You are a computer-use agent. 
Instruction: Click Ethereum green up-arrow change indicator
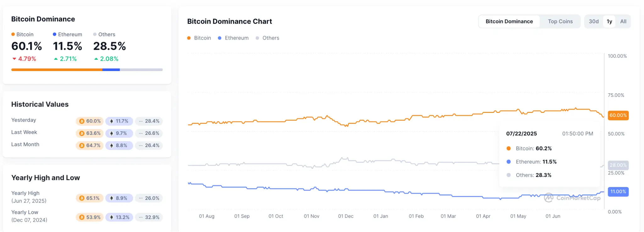tap(56, 59)
